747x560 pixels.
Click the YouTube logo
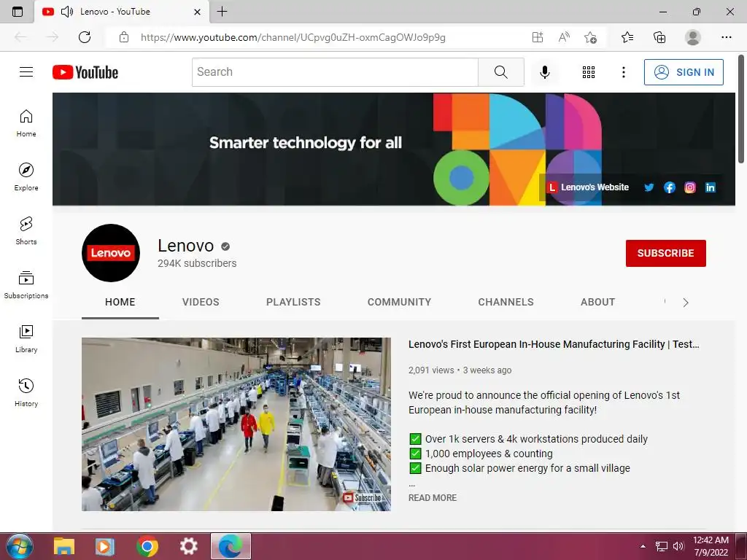[x=85, y=72]
